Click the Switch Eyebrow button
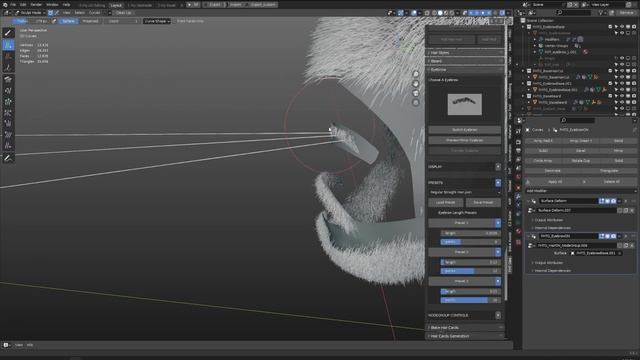 pyautogui.click(x=464, y=130)
